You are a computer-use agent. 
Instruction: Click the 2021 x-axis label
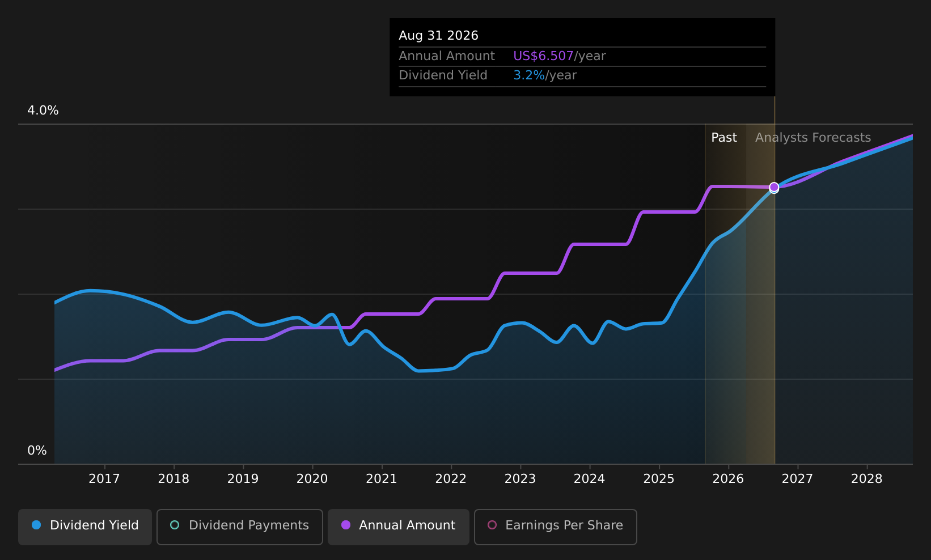tap(382, 479)
